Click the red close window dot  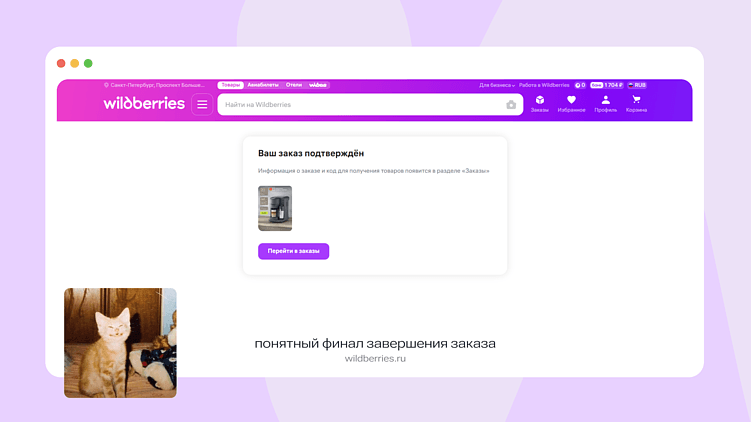coord(61,63)
